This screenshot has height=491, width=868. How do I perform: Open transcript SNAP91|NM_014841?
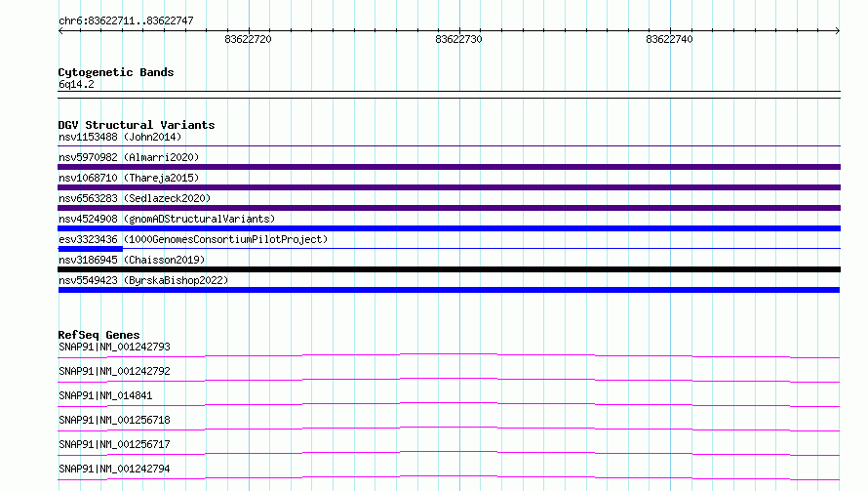tap(105, 395)
